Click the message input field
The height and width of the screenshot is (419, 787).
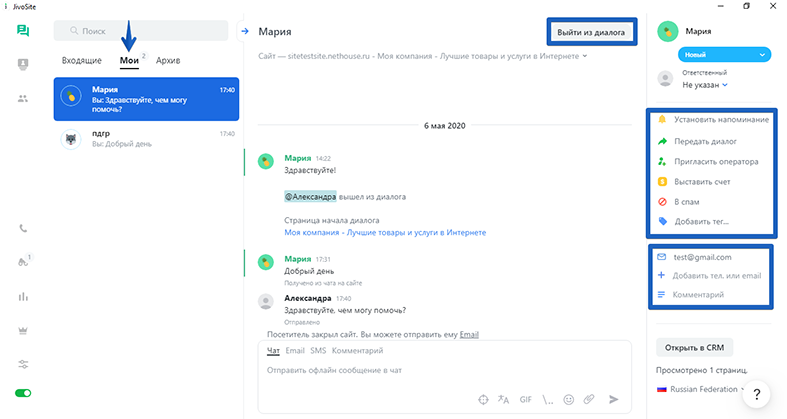coord(444,370)
